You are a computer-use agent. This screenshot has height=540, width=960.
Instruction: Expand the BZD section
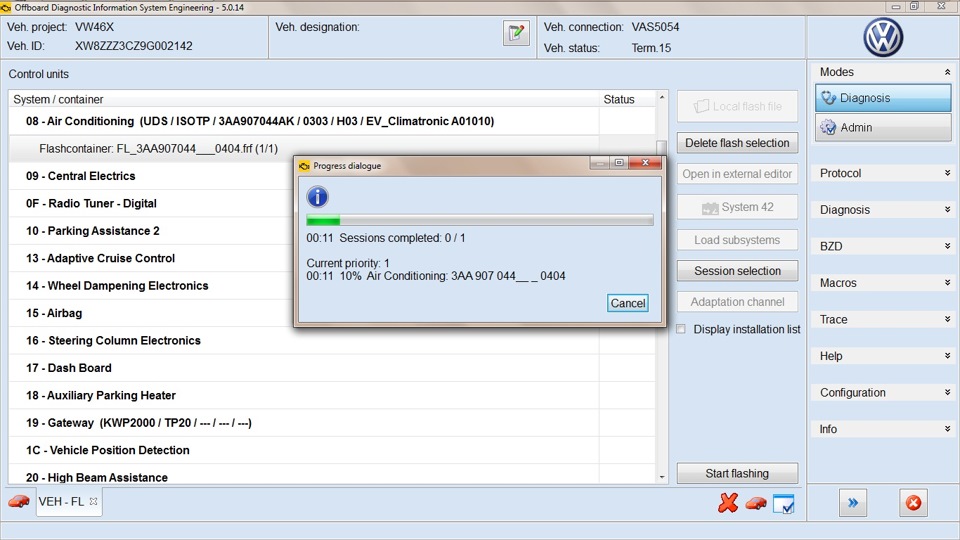(947, 246)
